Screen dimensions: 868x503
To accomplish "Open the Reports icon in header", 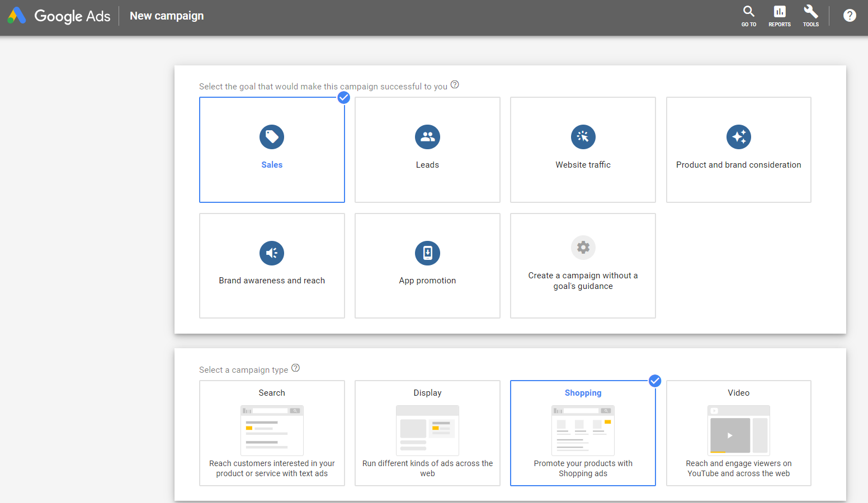I will coord(779,16).
